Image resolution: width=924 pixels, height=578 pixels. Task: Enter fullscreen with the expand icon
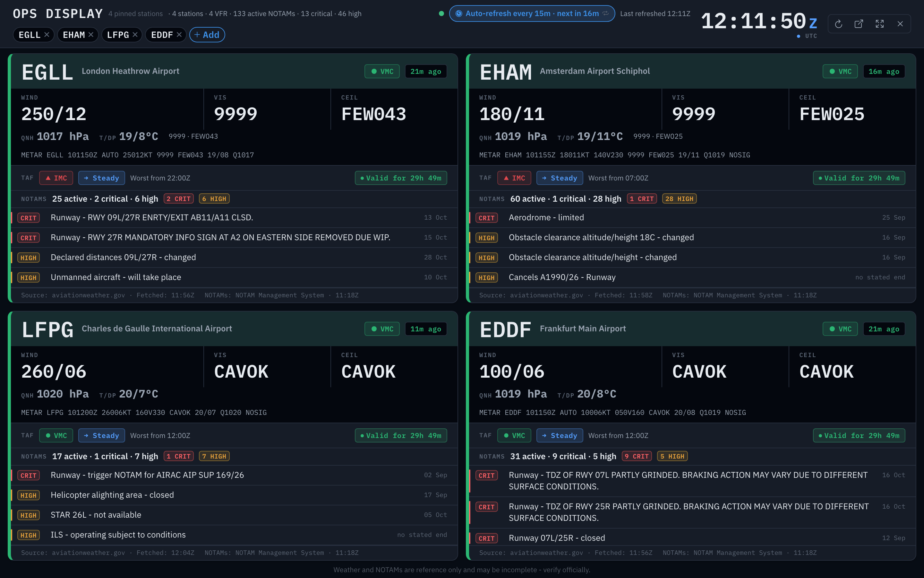point(880,24)
